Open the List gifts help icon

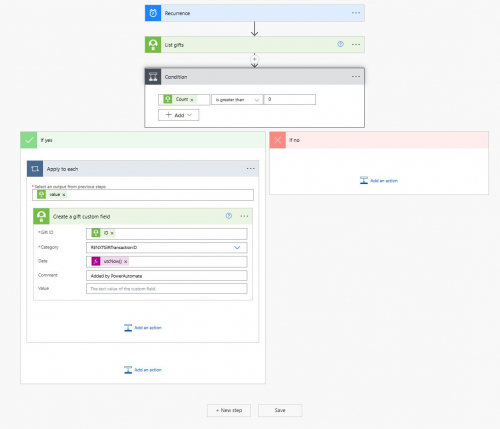click(x=340, y=44)
